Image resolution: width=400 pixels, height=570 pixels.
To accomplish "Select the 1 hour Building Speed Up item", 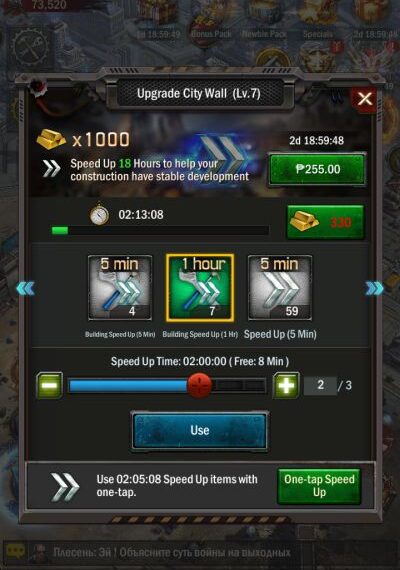I will pyautogui.click(x=200, y=288).
